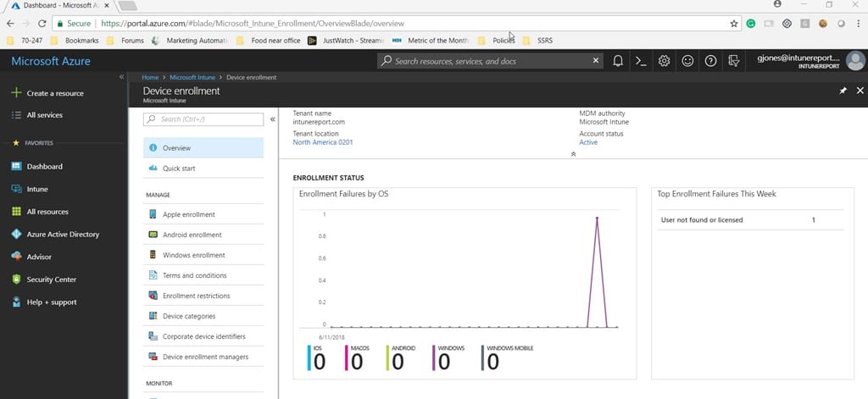Screen dimensions: 868x399
Task: Click the Enrollment Failures by OS title
Action: click(x=346, y=194)
